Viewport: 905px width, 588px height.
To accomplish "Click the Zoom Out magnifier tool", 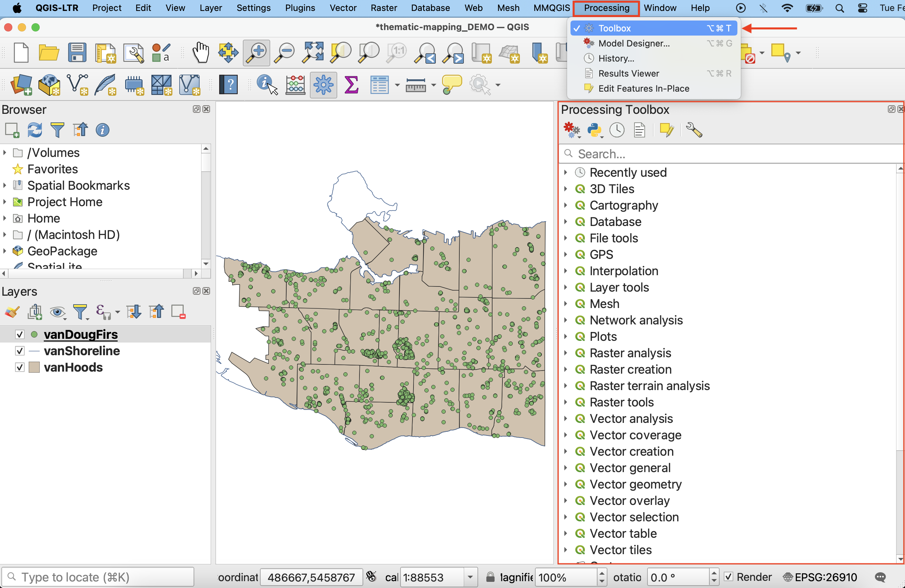I will pos(285,52).
